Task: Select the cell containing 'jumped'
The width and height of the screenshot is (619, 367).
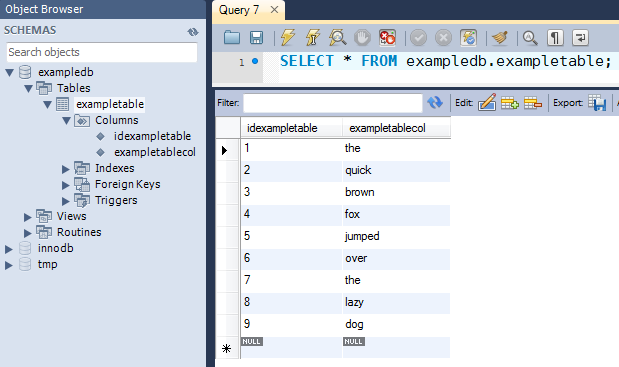Action: [396, 237]
